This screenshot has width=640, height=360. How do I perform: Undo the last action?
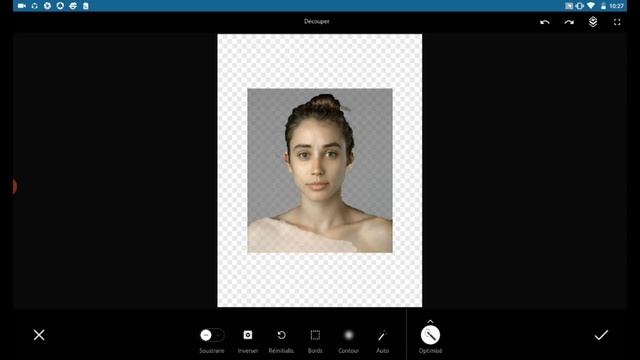[544, 22]
